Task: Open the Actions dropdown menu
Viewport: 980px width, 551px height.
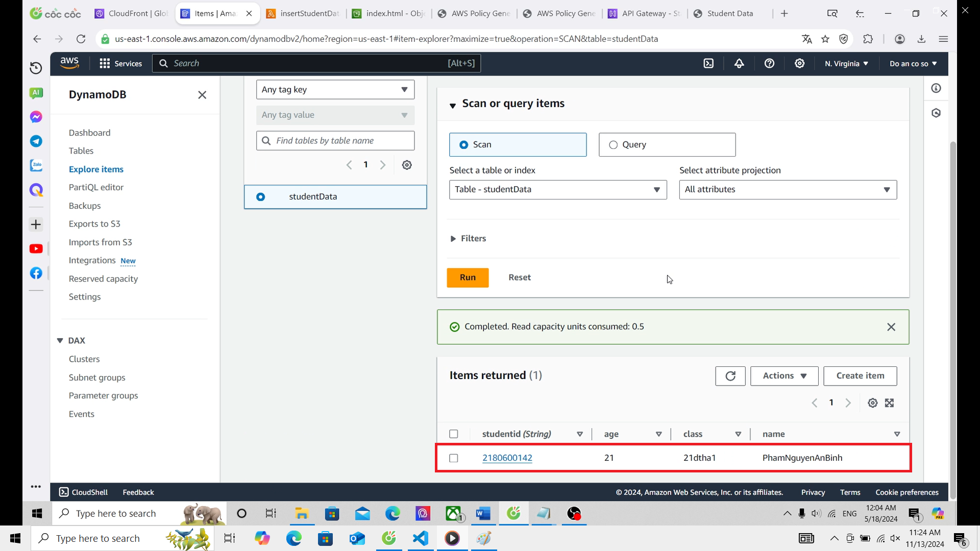Action: pos(784,376)
